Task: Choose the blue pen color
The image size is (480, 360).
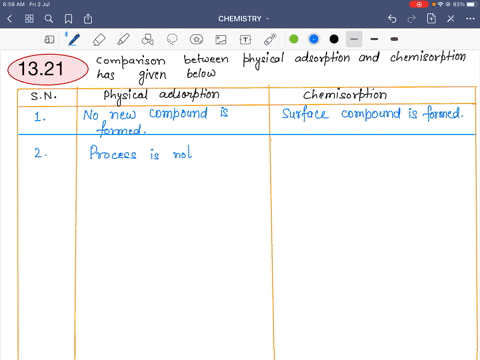Action: (x=314, y=39)
